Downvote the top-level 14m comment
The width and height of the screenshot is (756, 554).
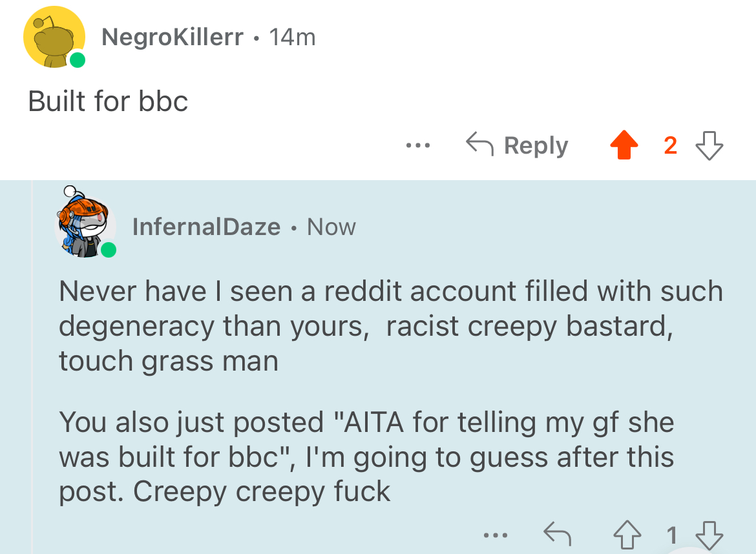click(x=709, y=145)
